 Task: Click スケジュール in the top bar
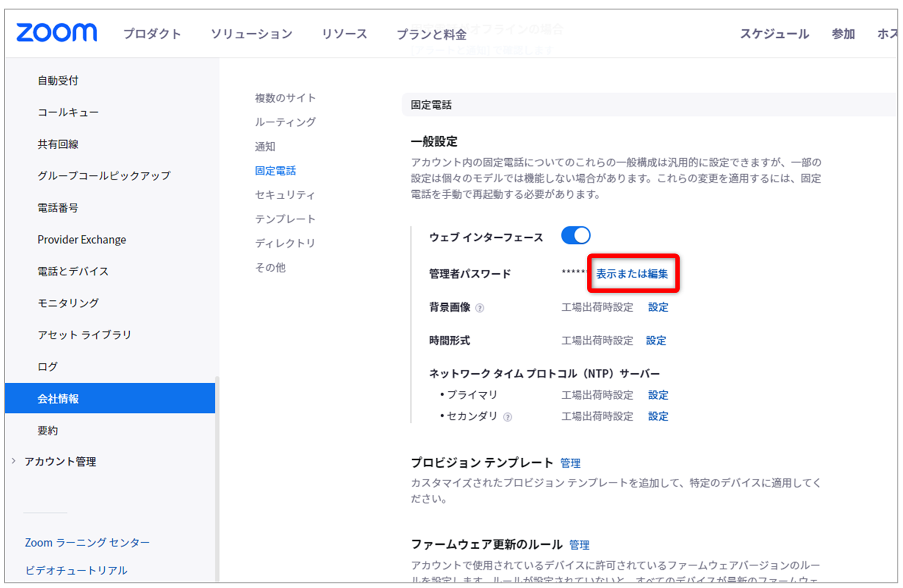tap(774, 34)
